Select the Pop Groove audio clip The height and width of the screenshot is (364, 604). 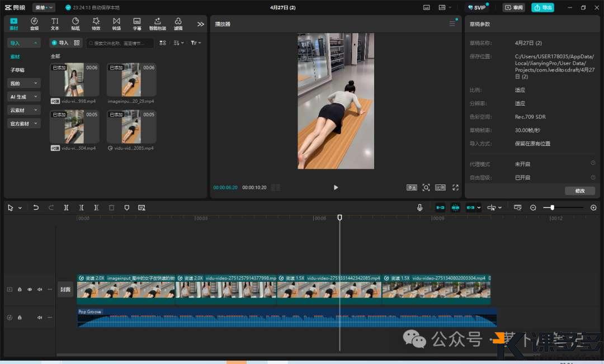click(287, 318)
